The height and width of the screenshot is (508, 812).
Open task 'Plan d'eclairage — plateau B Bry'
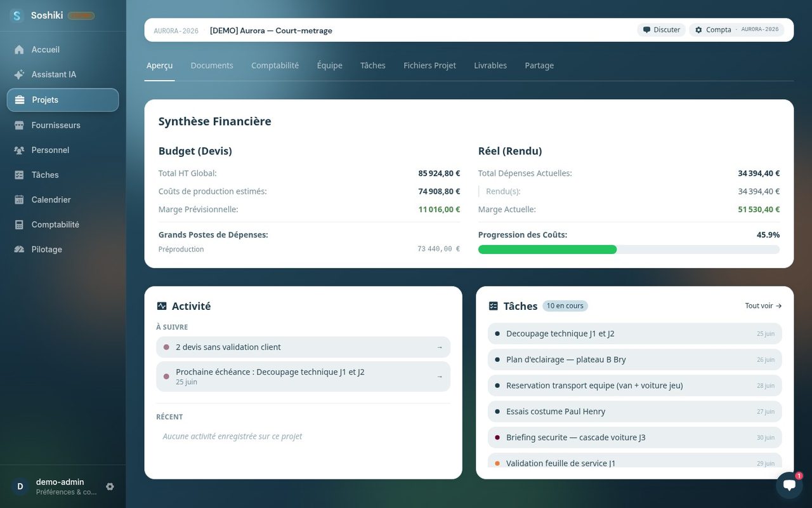(634, 359)
